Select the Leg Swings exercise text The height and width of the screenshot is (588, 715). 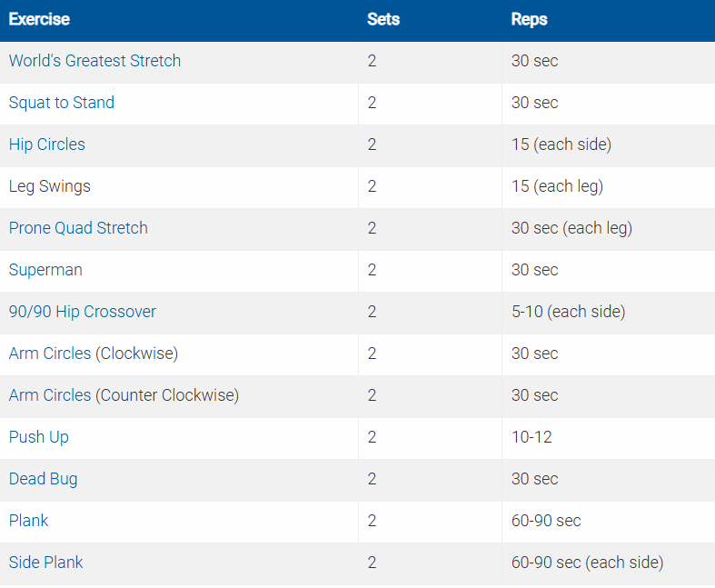pos(50,186)
